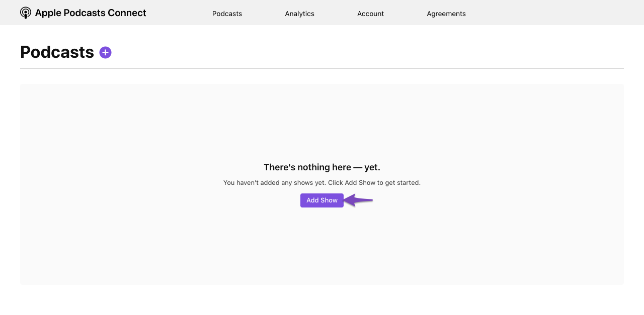Click the "There's nothing here — yet." text

click(x=322, y=167)
